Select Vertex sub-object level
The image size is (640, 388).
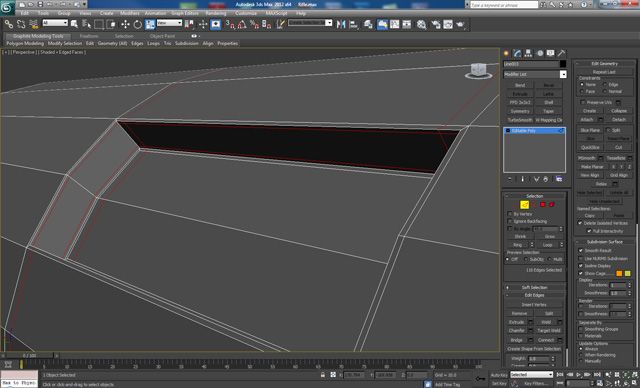515,204
